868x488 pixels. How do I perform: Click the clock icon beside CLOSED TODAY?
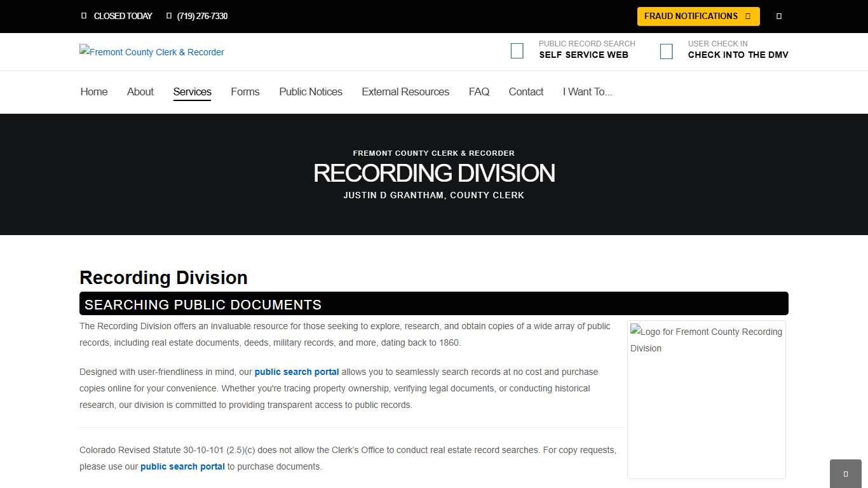(x=84, y=16)
